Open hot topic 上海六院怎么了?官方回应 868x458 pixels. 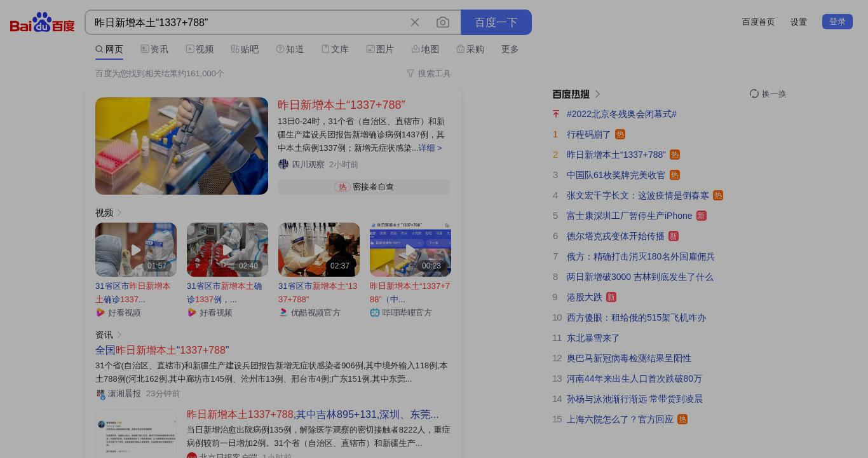(x=620, y=419)
